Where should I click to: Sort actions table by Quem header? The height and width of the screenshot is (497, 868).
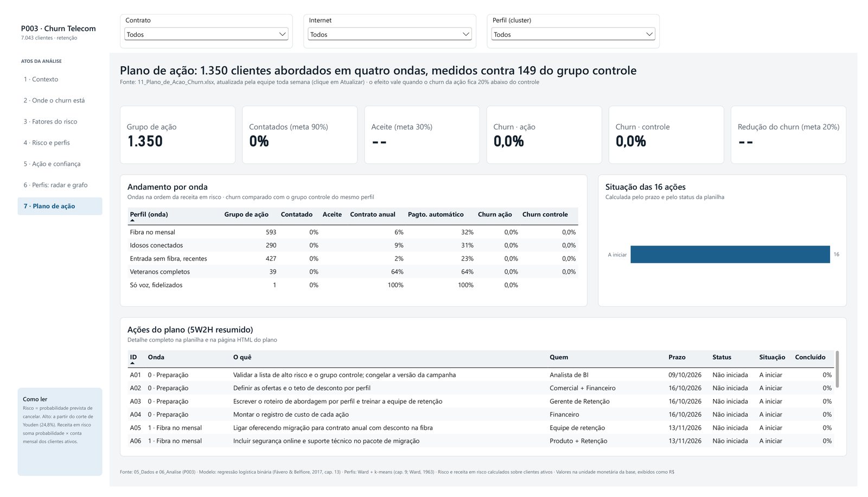tap(559, 357)
